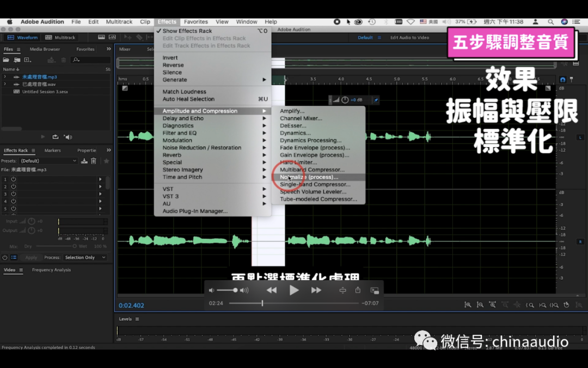The width and height of the screenshot is (588, 368).
Task: Click the headphones icon on timeline ruler
Action: pyautogui.click(x=562, y=80)
